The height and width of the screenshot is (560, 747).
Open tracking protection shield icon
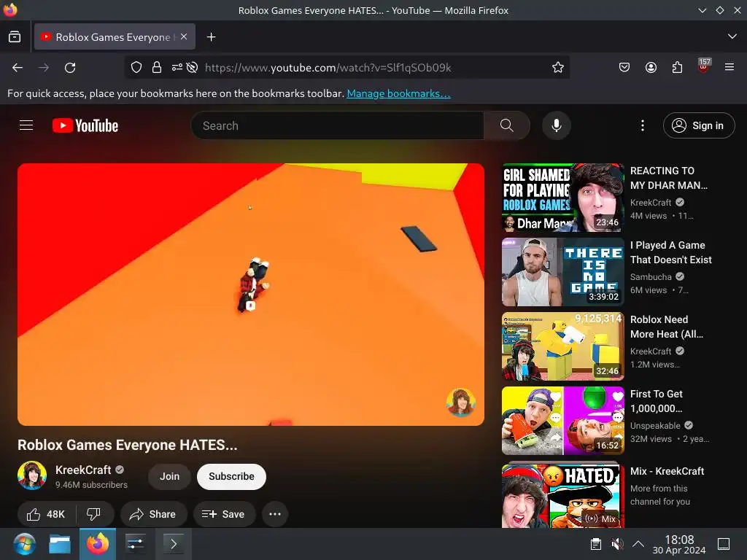click(x=136, y=68)
